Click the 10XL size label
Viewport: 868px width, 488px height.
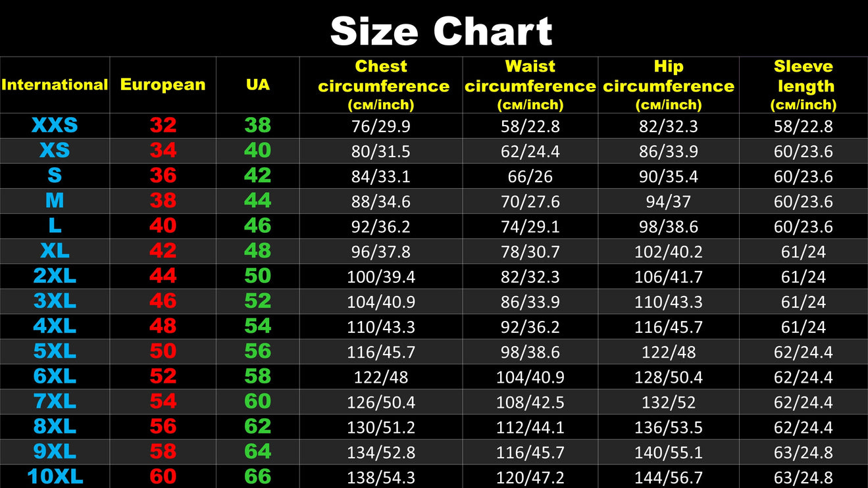[x=55, y=477]
